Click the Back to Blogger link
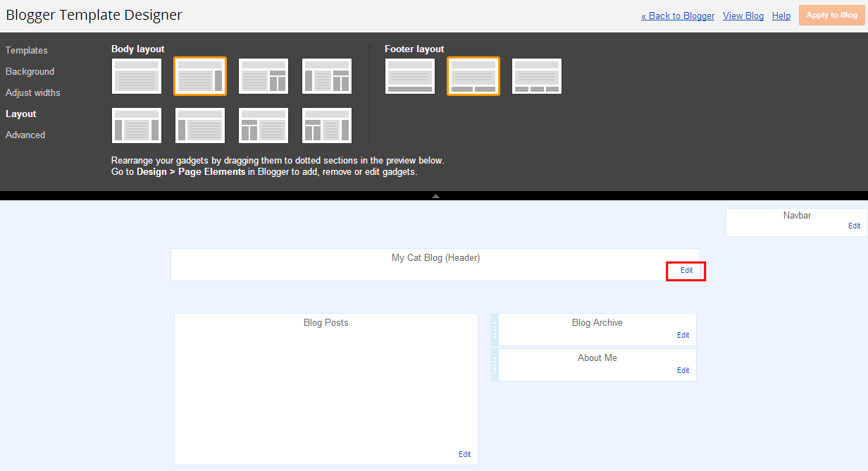Screen dimensions: 868x471 [678, 16]
